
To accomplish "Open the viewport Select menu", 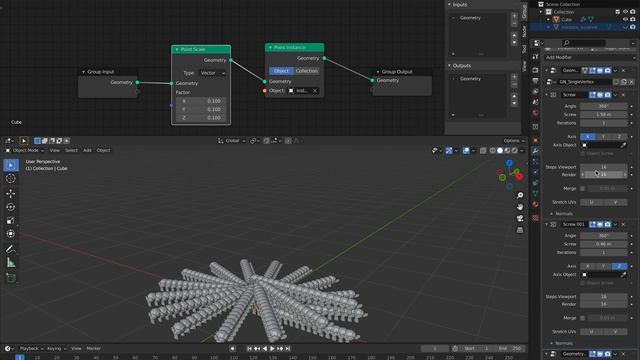I will point(71,151).
